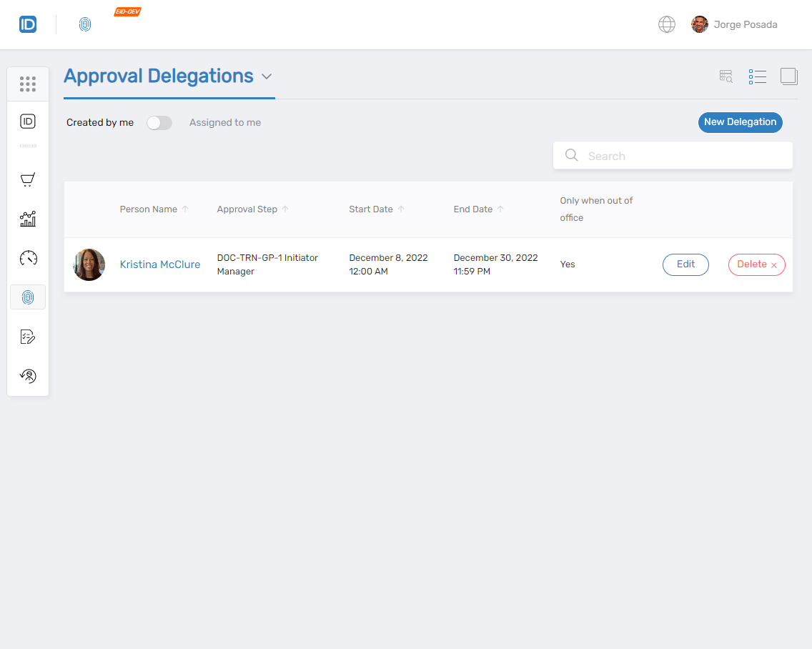Open Kristina McClure profile link
Screen dimensions: 812x649
click(x=160, y=264)
